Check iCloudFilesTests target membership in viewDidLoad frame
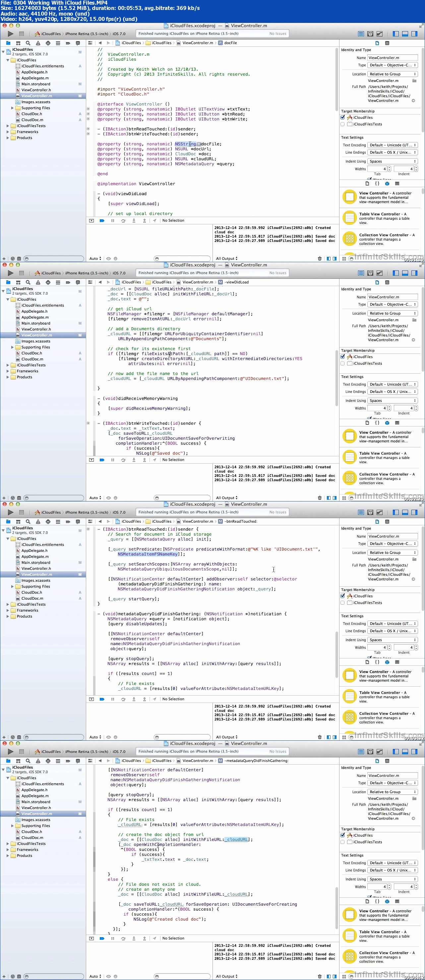 pos(342,364)
